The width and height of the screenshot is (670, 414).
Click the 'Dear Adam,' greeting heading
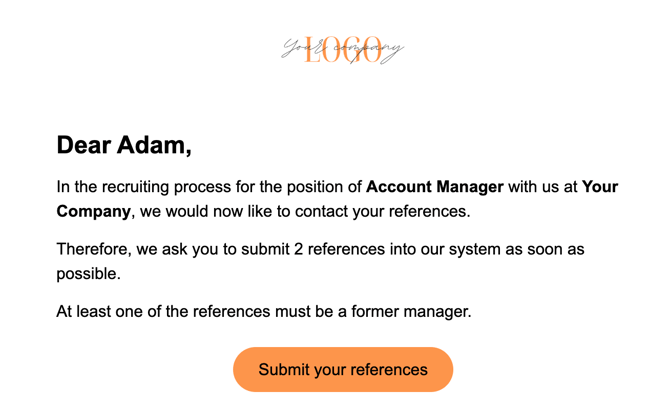[124, 146]
